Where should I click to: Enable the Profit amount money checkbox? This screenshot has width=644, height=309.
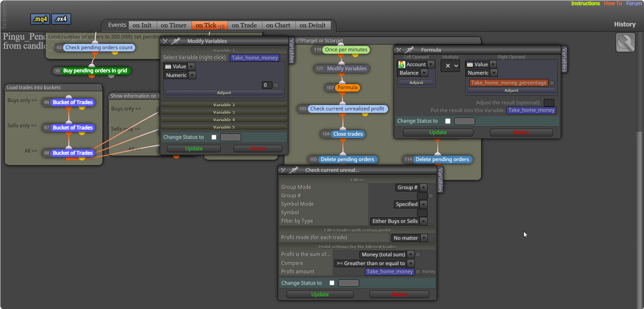[418, 272]
